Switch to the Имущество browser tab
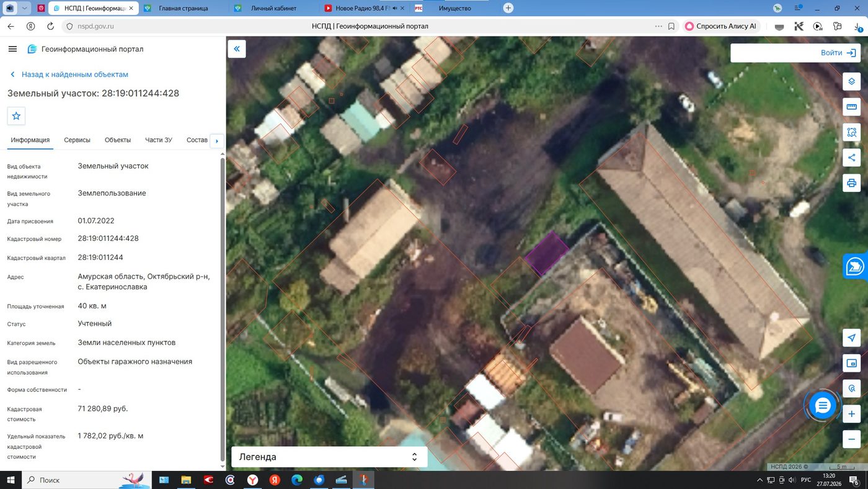The height and width of the screenshot is (489, 868). coord(454,8)
